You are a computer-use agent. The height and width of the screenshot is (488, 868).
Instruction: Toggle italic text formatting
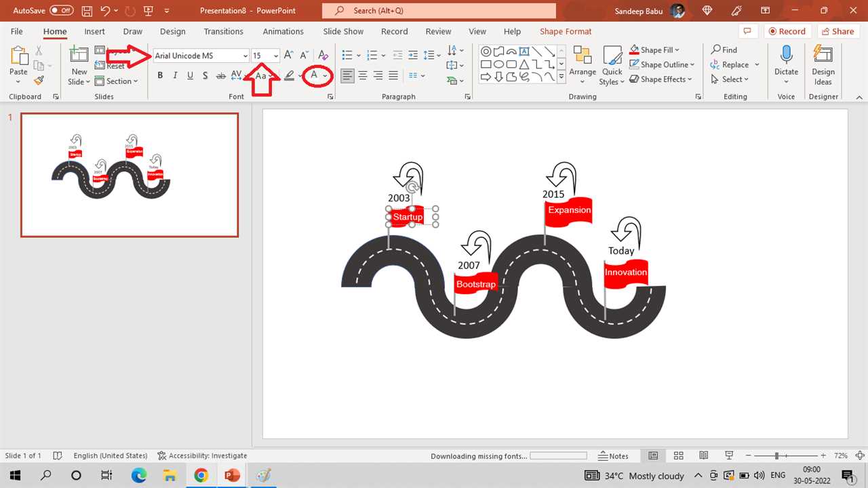(x=175, y=76)
